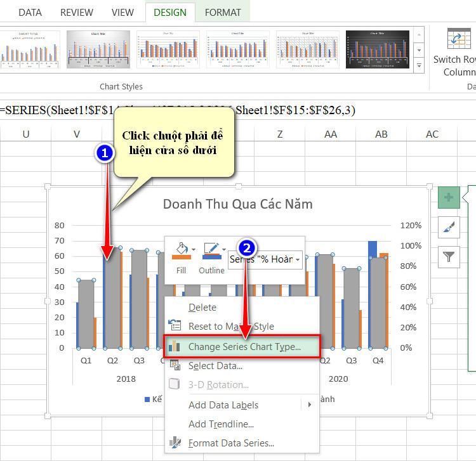
Task: Click the gray bar above 2020 Q3
Action: click(352, 308)
